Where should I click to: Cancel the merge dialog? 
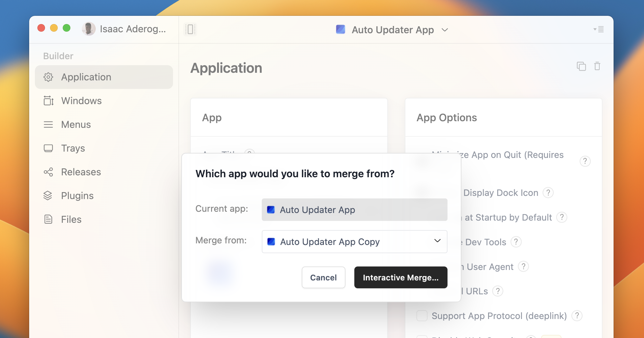point(323,277)
